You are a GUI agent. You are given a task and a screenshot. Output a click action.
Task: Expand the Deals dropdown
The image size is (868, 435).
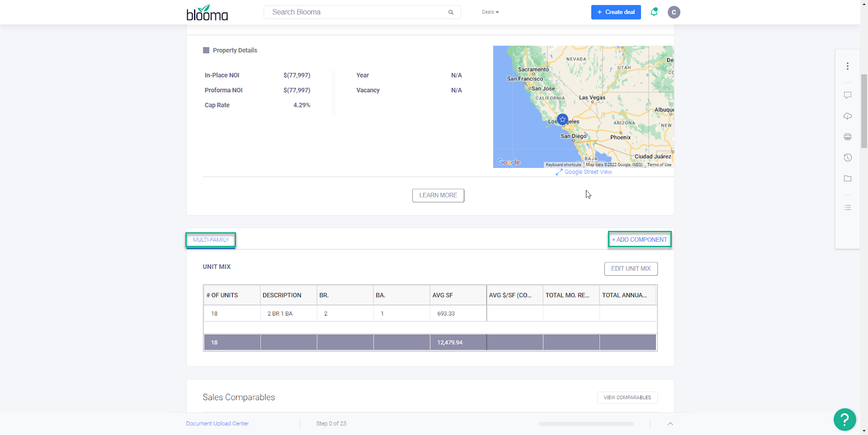[490, 12]
